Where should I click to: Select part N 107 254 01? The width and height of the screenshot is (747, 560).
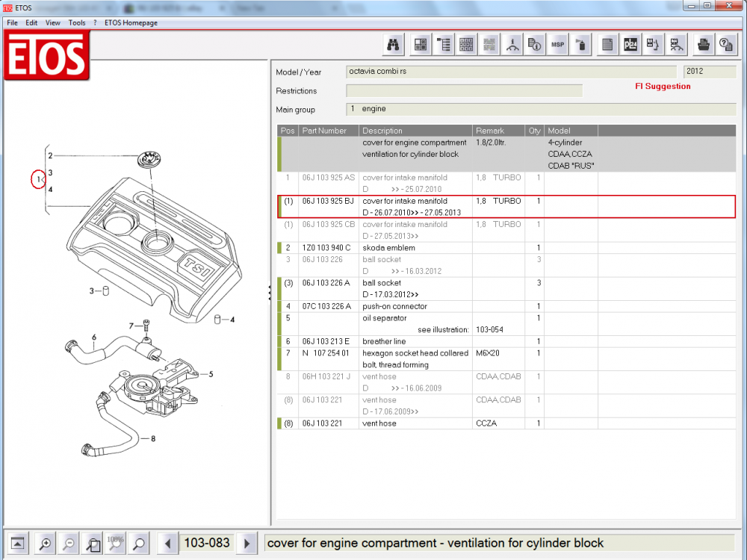coord(326,353)
